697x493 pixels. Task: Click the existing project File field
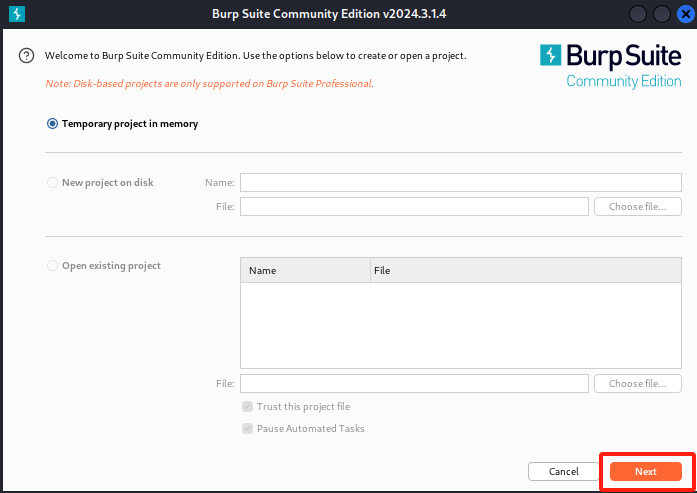(x=414, y=383)
